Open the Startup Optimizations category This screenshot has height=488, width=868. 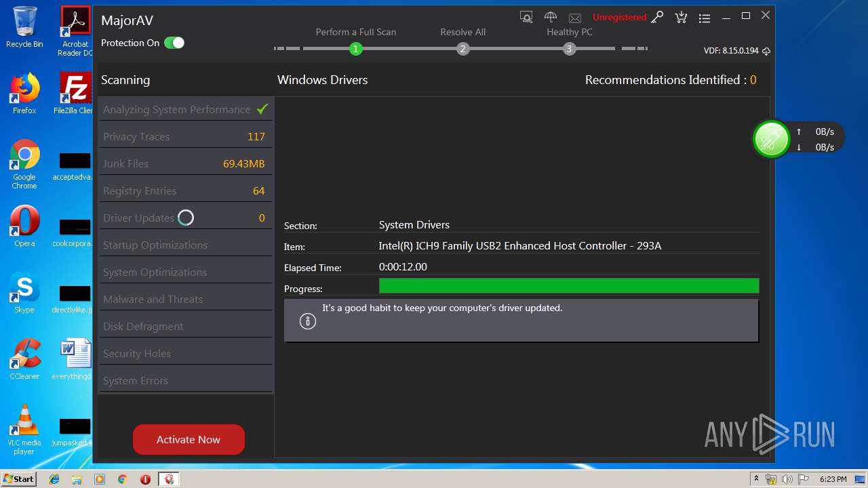[186, 245]
